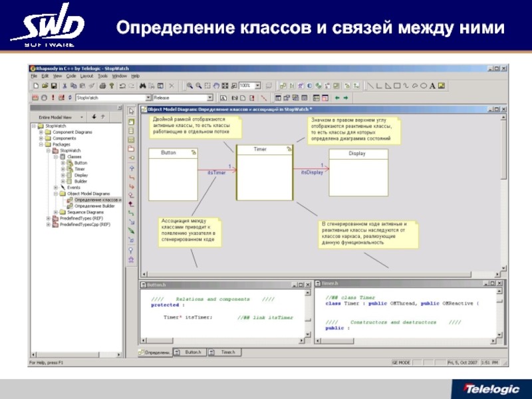532x399 pixels.
Task: Select the text 'A' drawing tool
Action: tap(432, 86)
